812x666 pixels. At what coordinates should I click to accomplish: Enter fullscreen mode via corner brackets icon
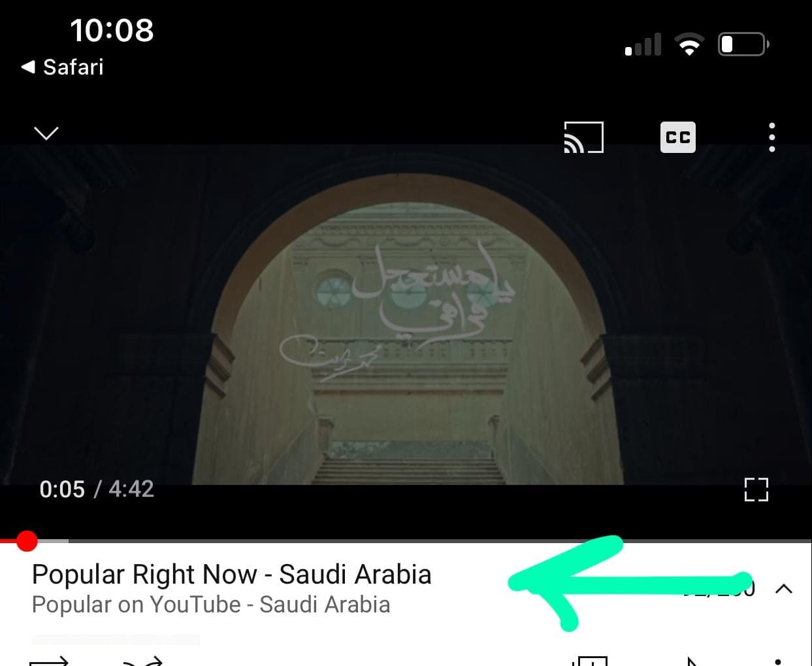[756, 490]
